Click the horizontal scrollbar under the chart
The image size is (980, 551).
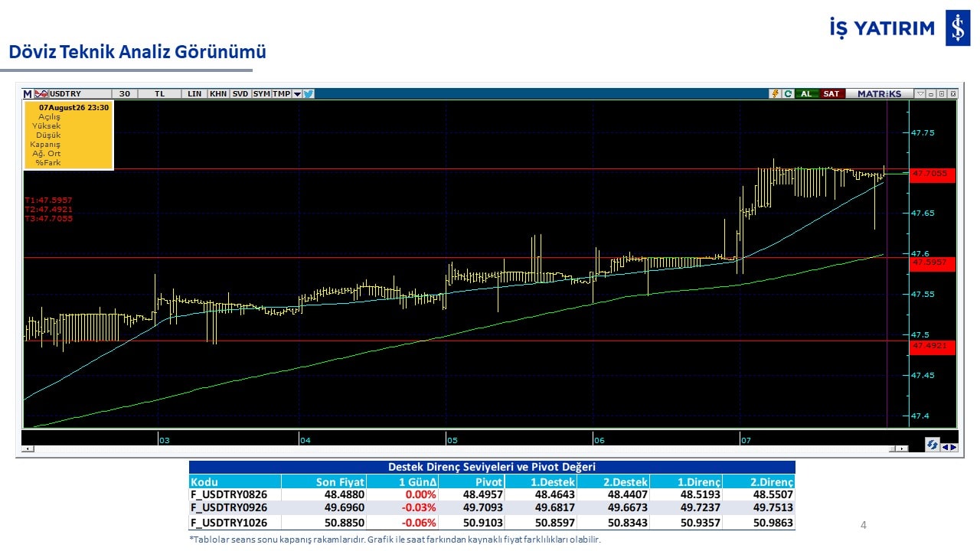pos(465,448)
